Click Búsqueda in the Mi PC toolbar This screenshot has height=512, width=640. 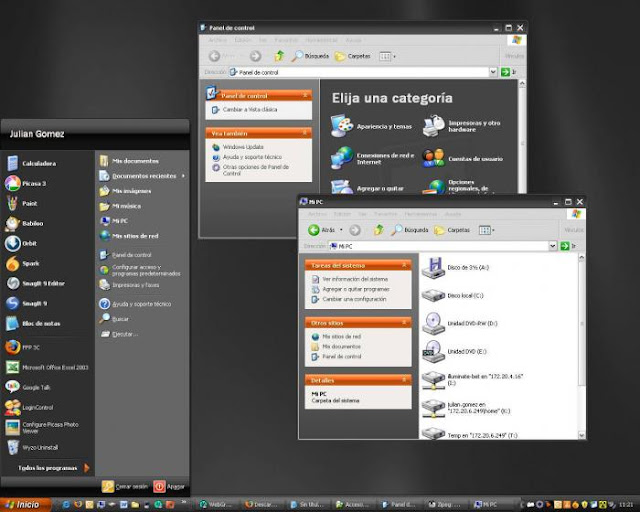tap(409, 230)
